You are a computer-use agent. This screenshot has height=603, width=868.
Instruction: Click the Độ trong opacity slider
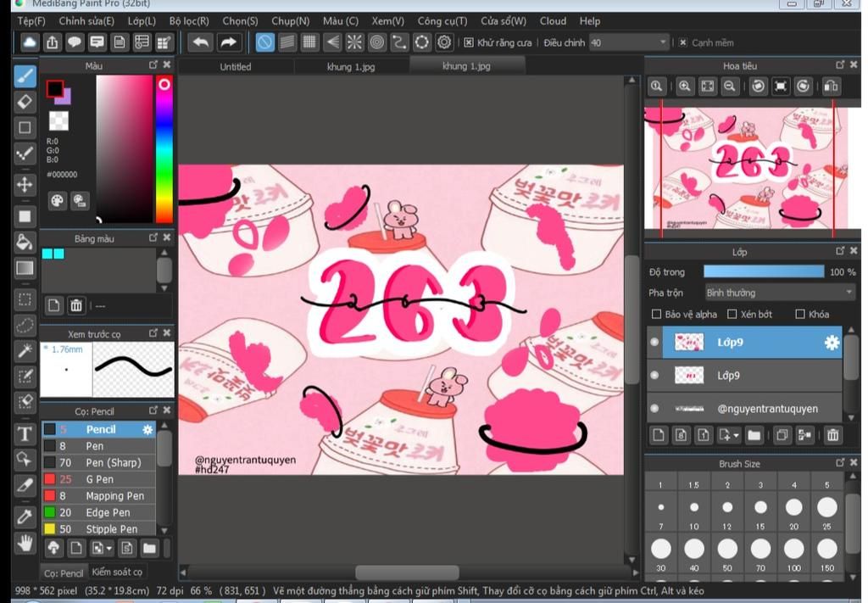pos(764,271)
